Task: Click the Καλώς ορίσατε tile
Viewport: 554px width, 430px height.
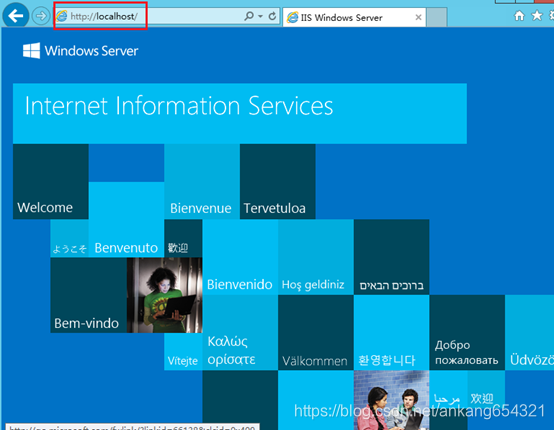Action: coord(240,333)
